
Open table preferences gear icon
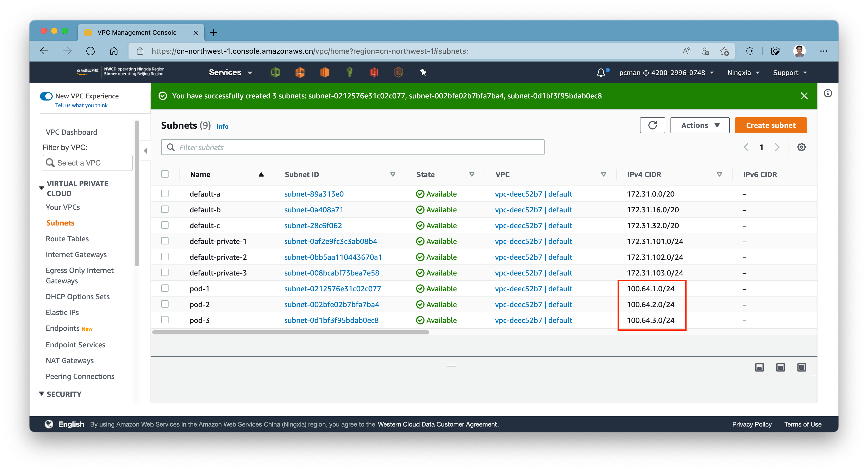(801, 147)
